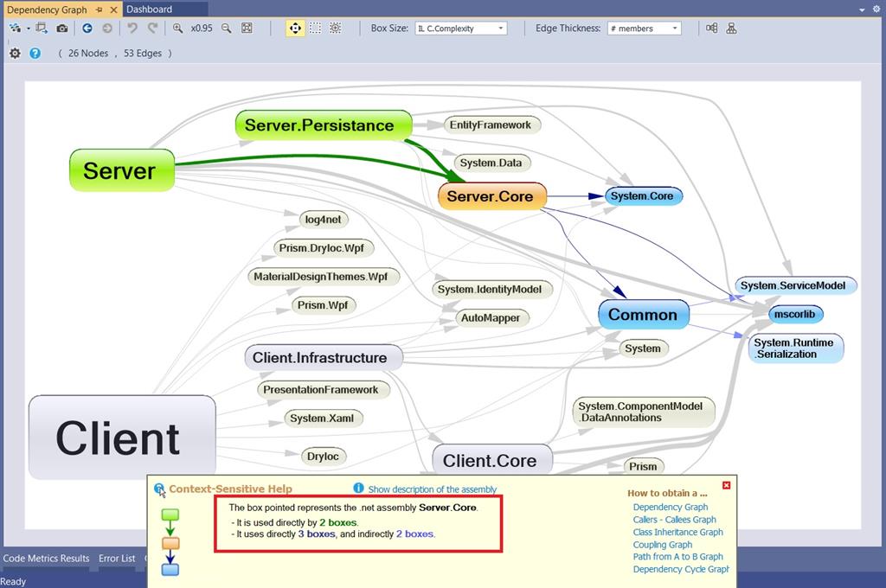Select the blue back navigation arrow
The image size is (886, 588).
pyautogui.click(x=87, y=28)
